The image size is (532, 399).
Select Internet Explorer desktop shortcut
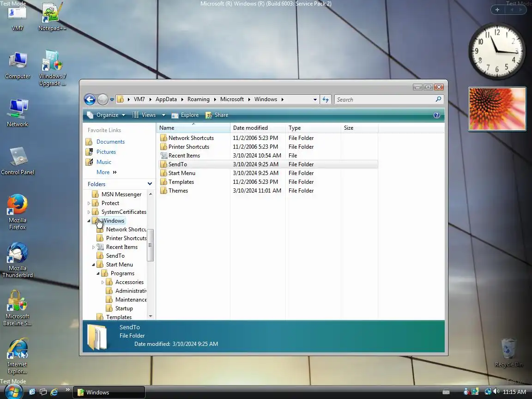pyautogui.click(x=17, y=356)
